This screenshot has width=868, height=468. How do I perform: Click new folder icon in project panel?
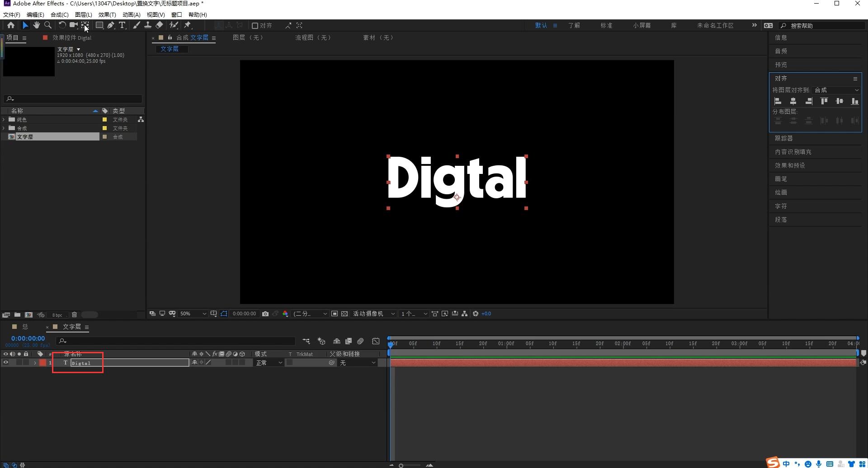click(17, 314)
